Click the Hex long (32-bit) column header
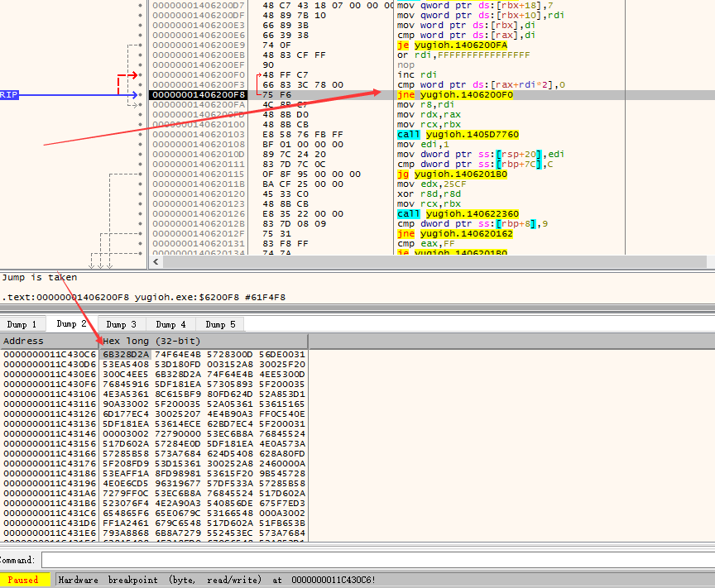This screenshot has width=715, height=588. point(204,341)
